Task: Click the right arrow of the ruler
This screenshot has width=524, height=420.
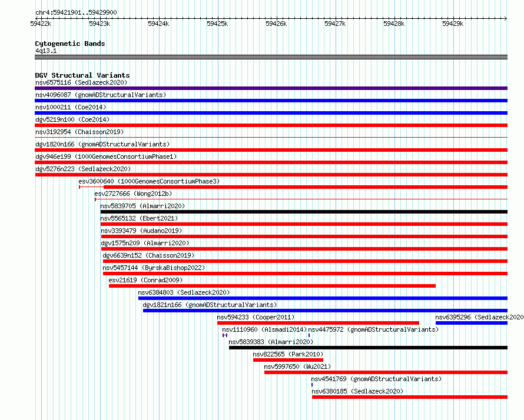Action: click(506, 18)
